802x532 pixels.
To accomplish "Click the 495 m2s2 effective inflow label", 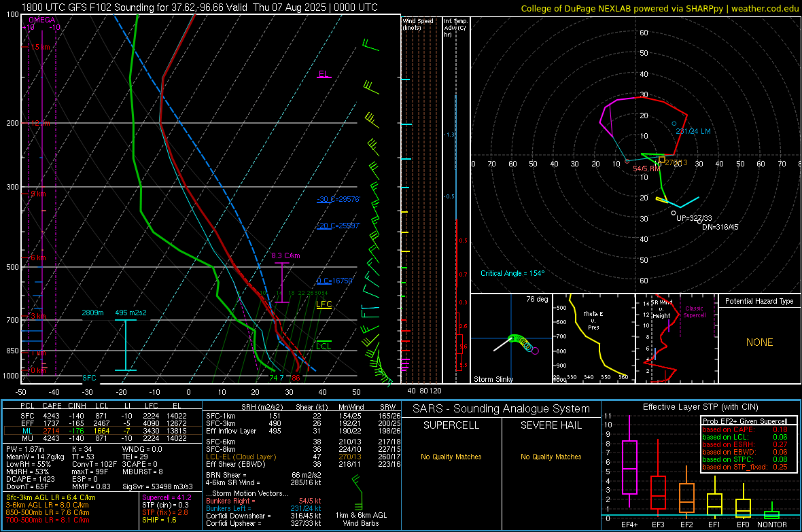I will point(130,313).
